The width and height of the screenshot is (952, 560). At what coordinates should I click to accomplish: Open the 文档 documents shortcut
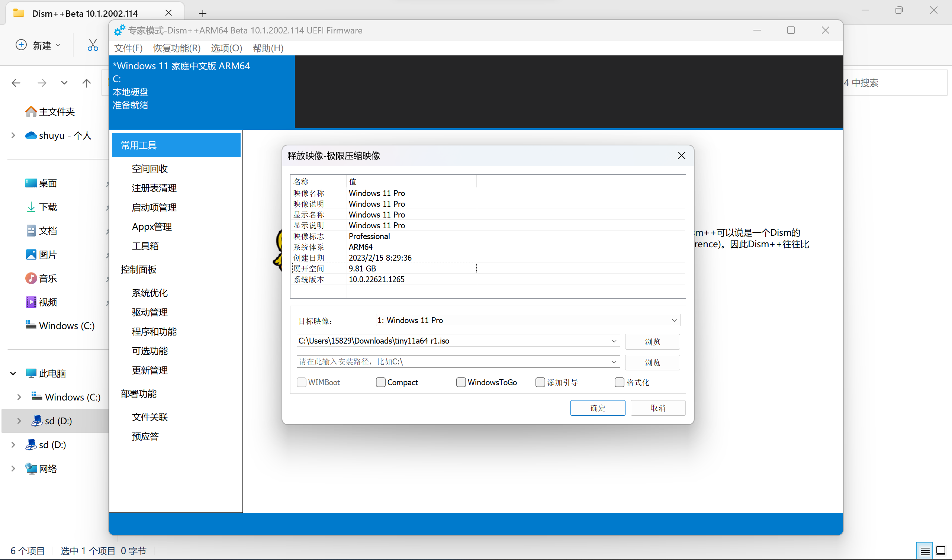click(41, 231)
